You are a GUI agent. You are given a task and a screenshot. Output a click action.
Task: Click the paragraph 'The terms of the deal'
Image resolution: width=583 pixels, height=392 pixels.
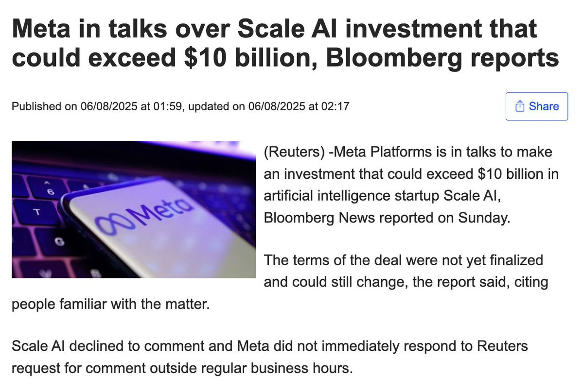point(280,282)
